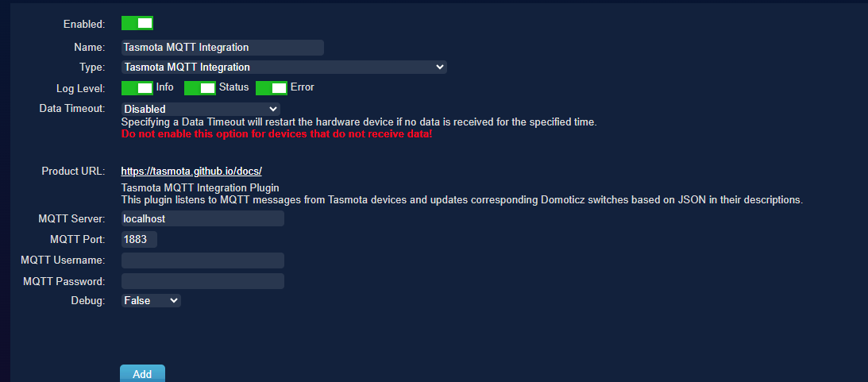This screenshot has height=382, width=868.
Task: Toggle the Info log level switch
Action: pyautogui.click(x=137, y=88)
